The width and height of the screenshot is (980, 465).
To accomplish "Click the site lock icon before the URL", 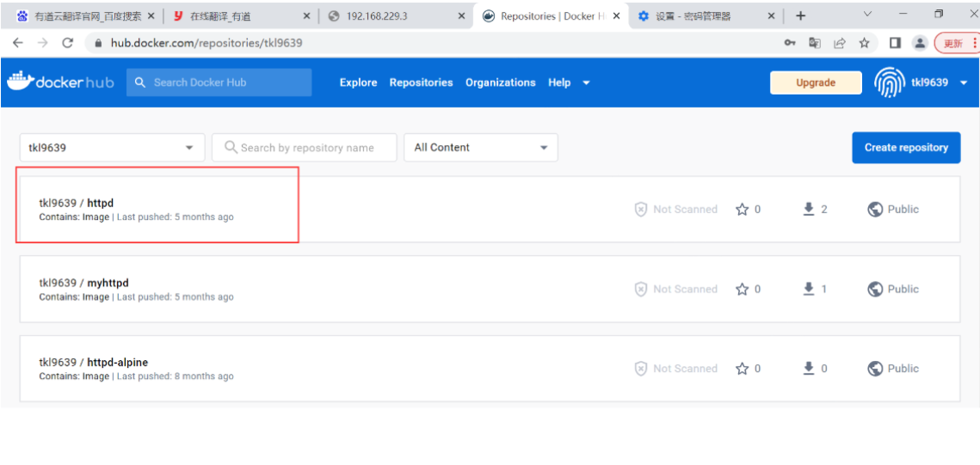I will tap(97, 43).
